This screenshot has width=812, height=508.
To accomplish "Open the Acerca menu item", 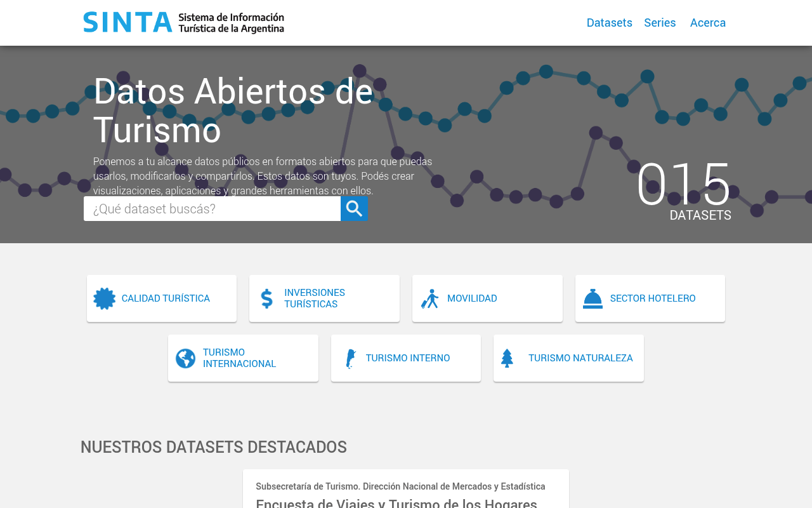I will coord(708,23).
